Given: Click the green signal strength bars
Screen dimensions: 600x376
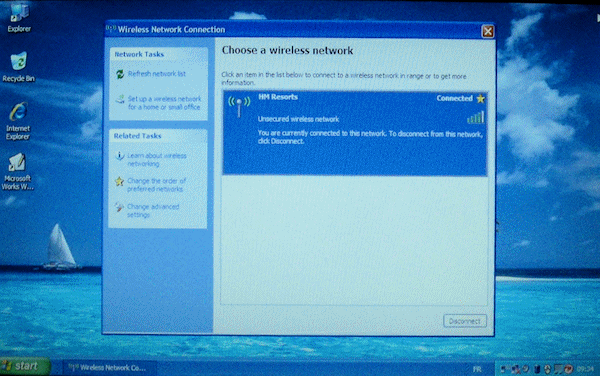Looking at the screenshot, I should coord(476,117).
